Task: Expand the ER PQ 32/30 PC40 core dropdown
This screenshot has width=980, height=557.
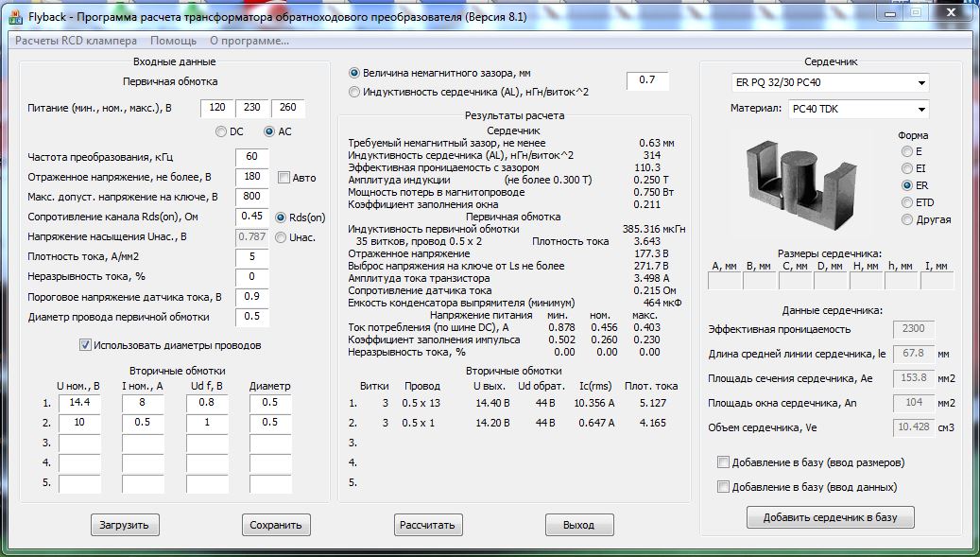Action: (921, 83)
